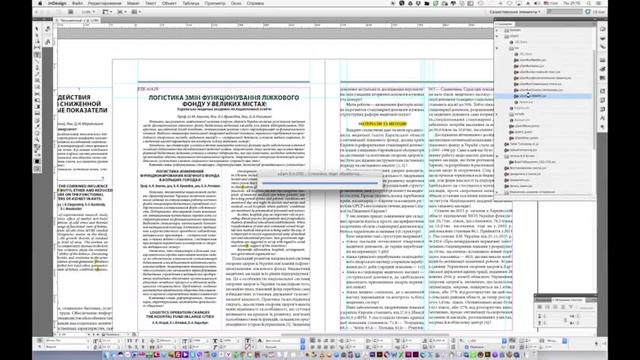Screen dimensions: 640x360
Task: Switch control panel to character formatting mode
Action: (x=40, y=340)
